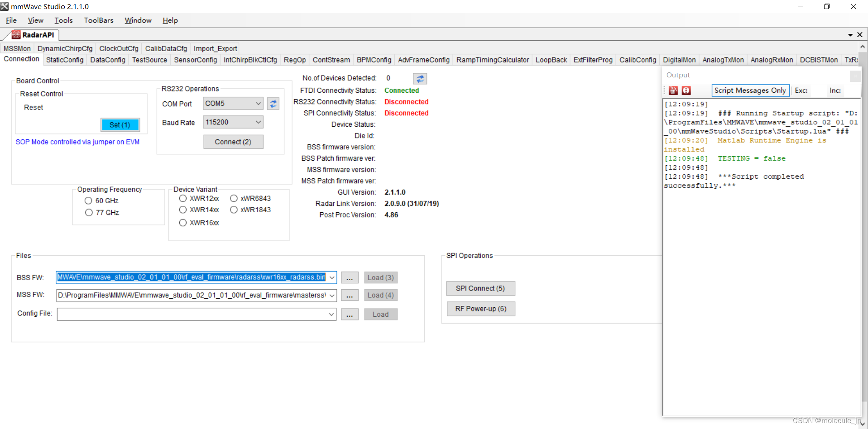Switch to the LoopBack tab
The width and height of the screenshot is (868, 429).
pyautogui.click(x=551, y=60)
